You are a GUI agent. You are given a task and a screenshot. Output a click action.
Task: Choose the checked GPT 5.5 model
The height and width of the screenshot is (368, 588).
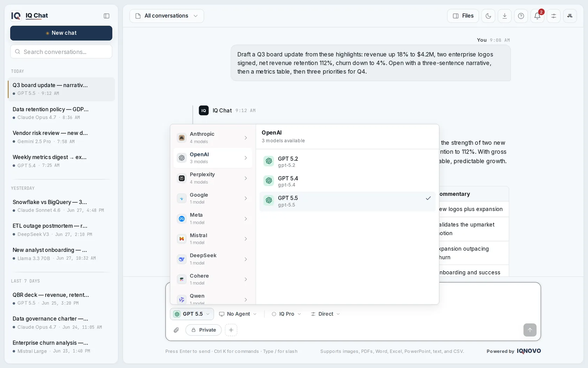pyautogui.click(x=348, y=201)
